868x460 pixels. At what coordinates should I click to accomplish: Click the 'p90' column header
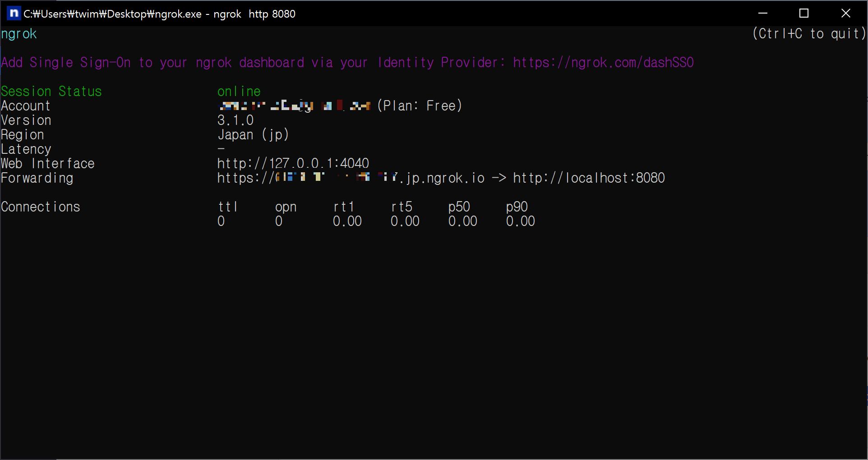click(x=517, y=207)
